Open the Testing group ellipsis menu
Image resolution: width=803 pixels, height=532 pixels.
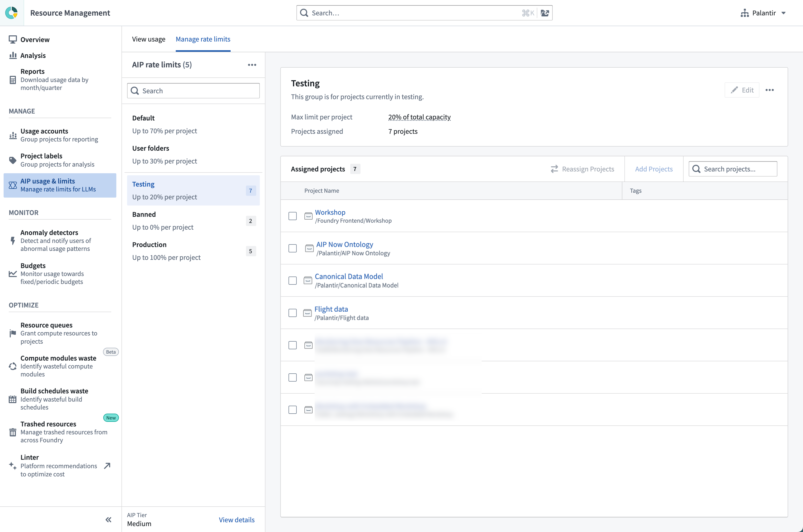769,90
